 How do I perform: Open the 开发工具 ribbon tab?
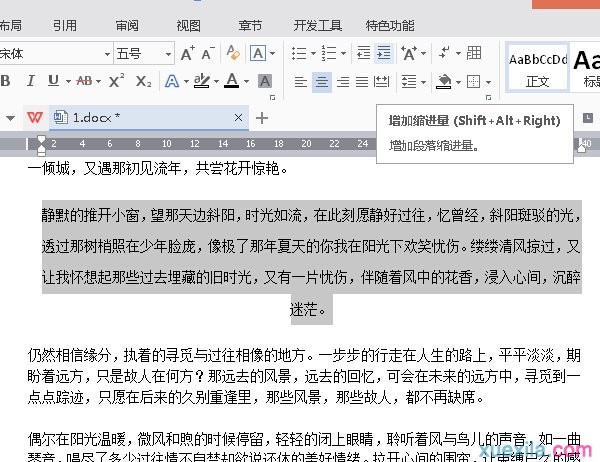317,25
